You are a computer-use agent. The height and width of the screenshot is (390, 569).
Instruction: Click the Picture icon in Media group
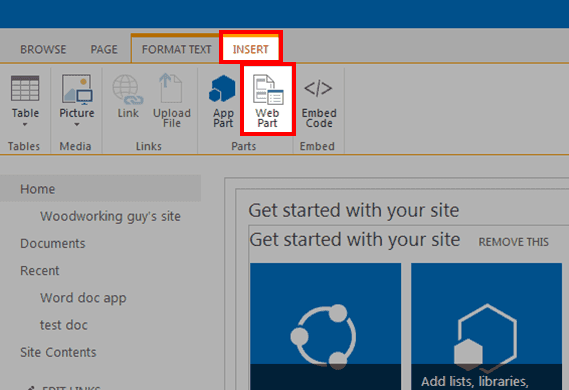point(77,89)
